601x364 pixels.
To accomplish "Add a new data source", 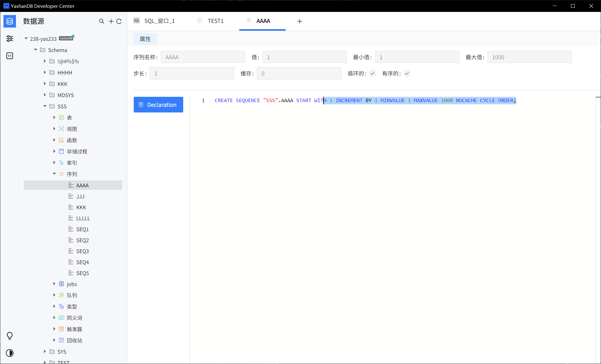I will click(x=111, y=21).
